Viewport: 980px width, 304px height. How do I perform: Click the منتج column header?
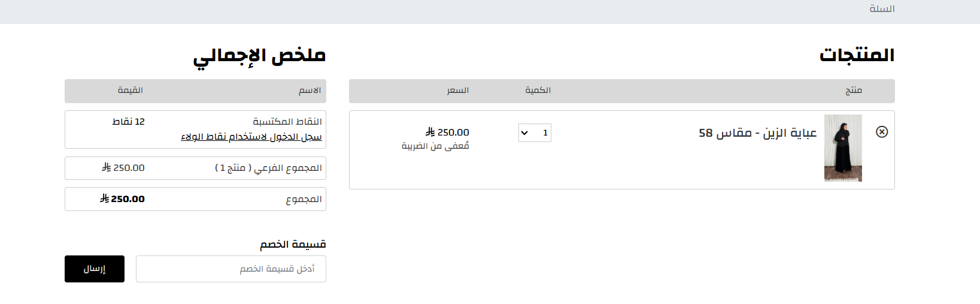tap(854, 91)
